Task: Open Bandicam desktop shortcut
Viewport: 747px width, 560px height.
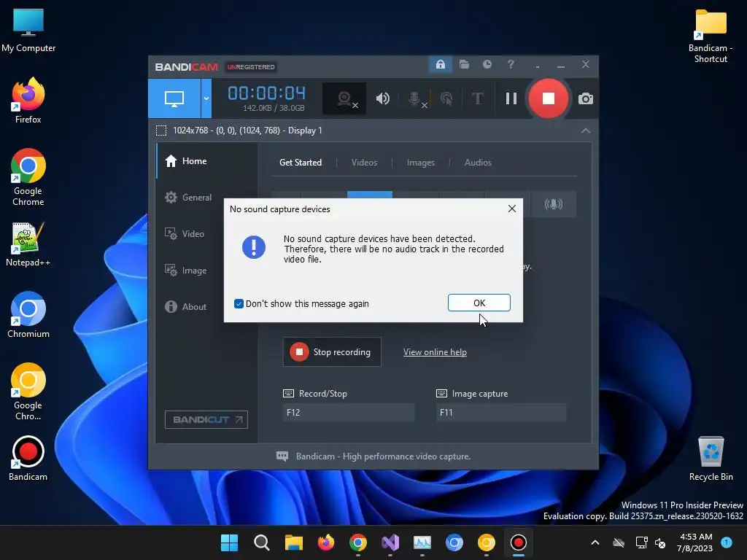Action: (x=28, y=458)
